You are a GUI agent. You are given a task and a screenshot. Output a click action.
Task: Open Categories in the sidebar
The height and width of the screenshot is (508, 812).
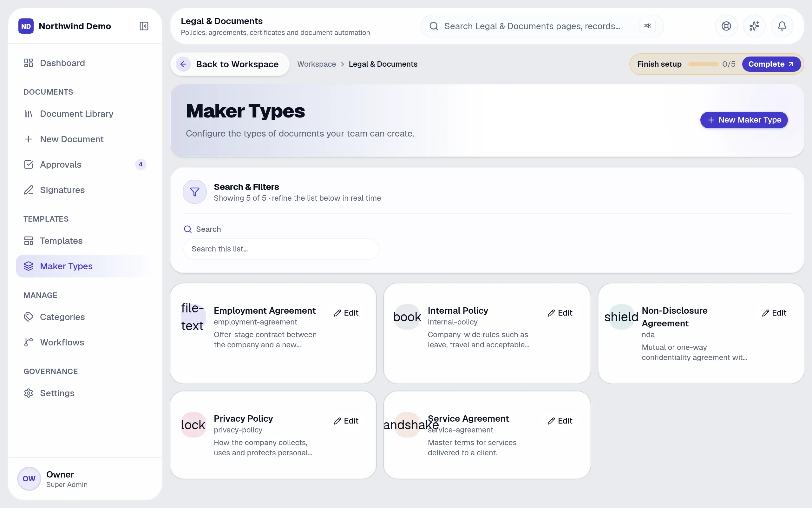click(85, 317)
